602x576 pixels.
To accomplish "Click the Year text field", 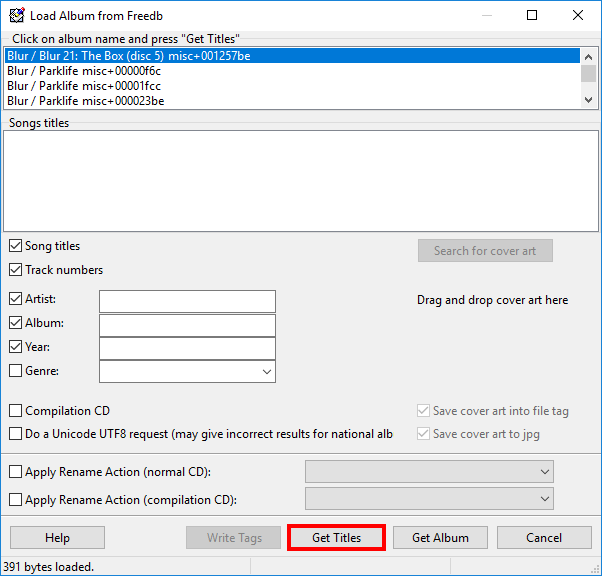I will [187, 349].
